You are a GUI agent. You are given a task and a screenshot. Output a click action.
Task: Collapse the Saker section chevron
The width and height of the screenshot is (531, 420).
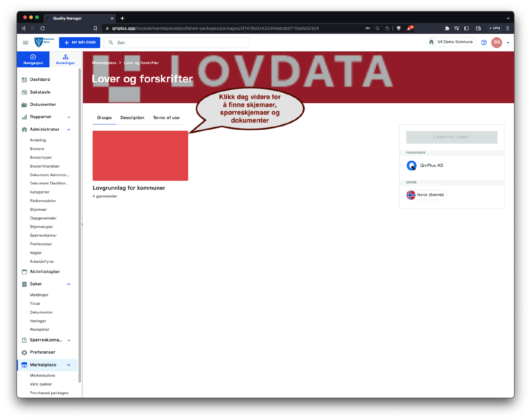(69, 284)
